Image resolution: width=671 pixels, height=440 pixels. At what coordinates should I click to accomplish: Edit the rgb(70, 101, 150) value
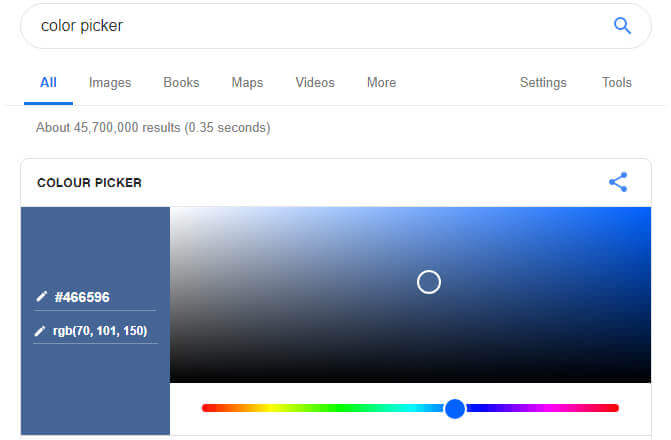pos(100,331)
